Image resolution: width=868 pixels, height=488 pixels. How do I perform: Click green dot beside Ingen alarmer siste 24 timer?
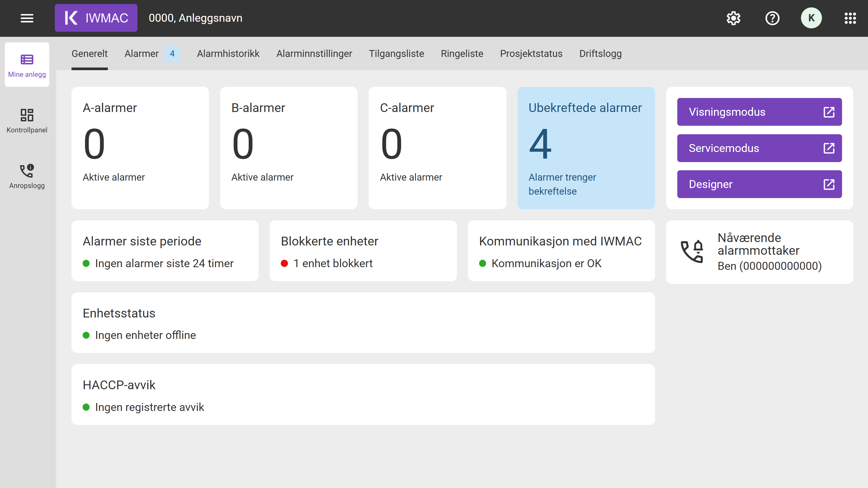(86, 263)
